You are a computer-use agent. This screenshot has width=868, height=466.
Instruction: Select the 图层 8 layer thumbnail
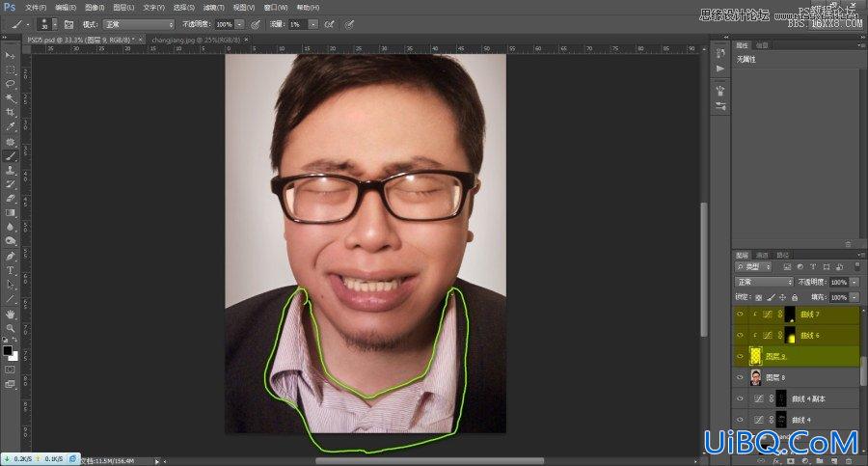pos(755,377)
